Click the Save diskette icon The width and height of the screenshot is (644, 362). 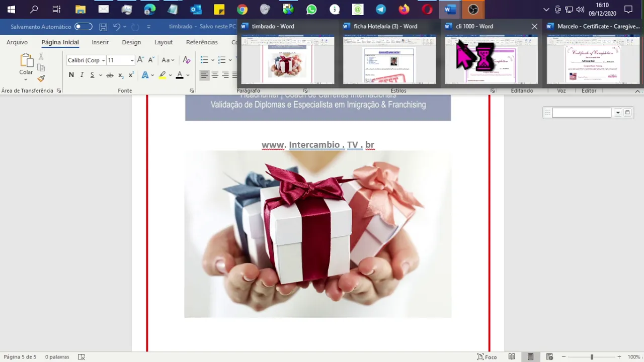[x=103, y=27]
